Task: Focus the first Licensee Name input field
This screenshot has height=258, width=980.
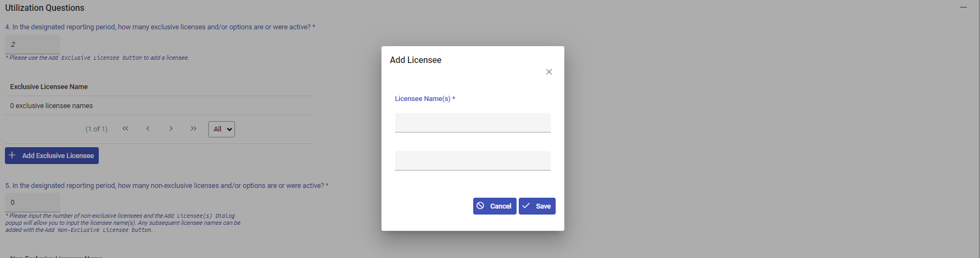Action: (x=472, y=122)
